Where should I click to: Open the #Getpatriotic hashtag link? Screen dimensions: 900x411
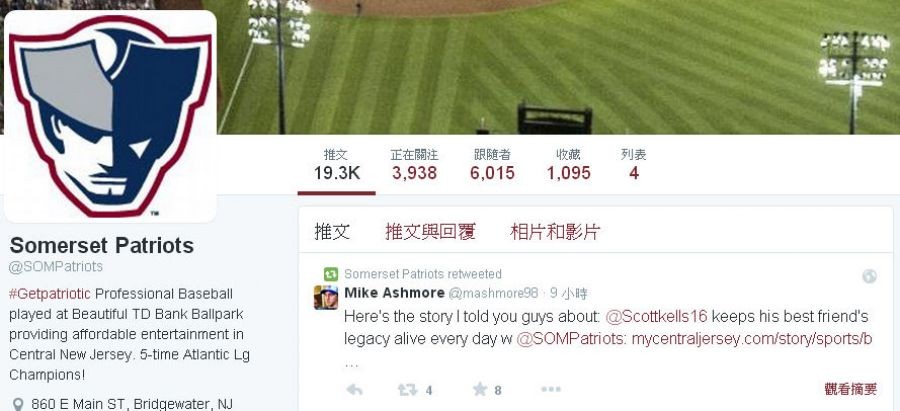pos(50,294)
